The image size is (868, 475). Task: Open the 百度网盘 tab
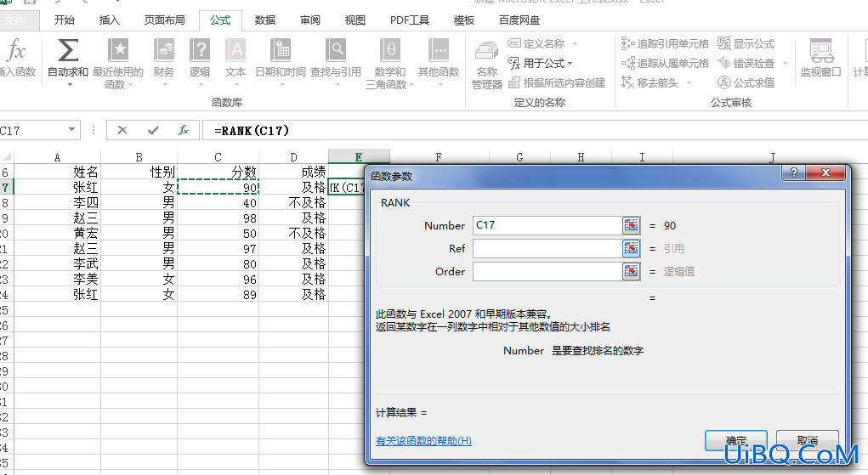click(519, 20)
